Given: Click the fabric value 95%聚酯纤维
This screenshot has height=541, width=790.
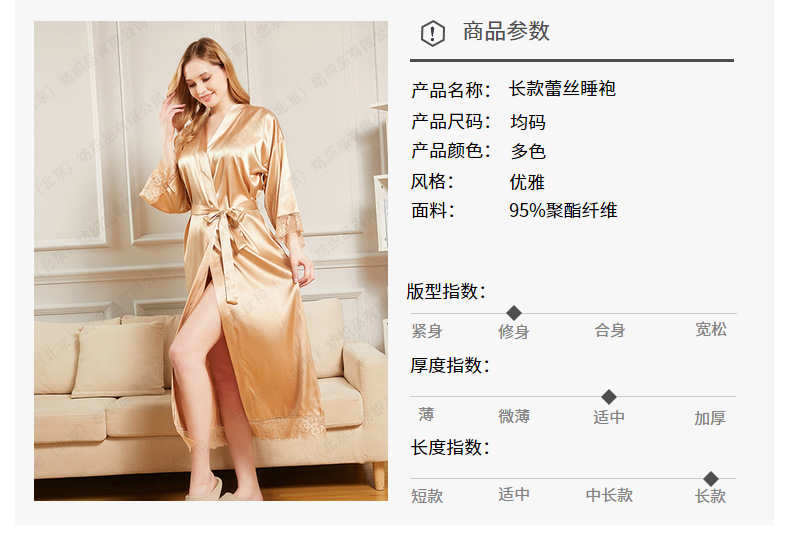Looking at the screenshot, I should click(563, 211).
